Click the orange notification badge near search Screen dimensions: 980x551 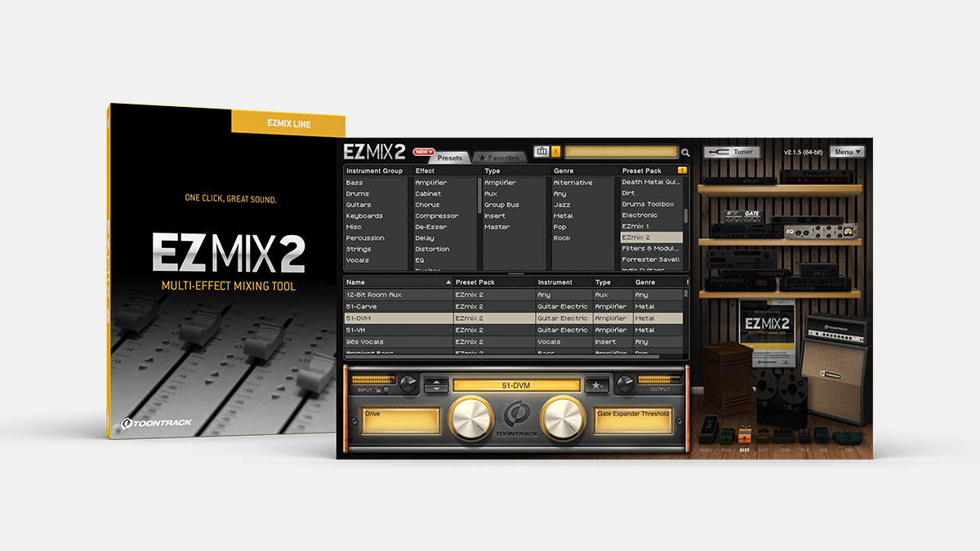[x=555, y=151]
